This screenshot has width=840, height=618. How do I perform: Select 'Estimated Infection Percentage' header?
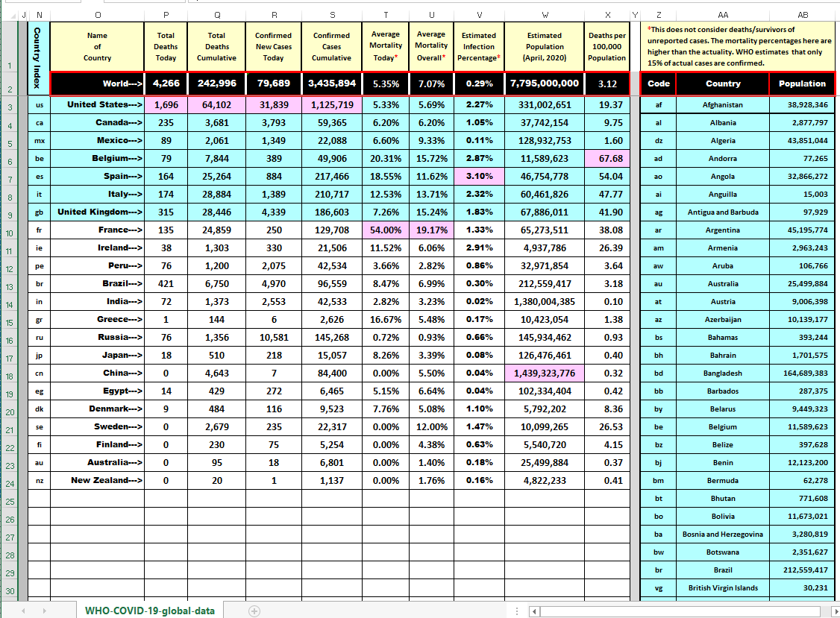tap(479, 46)
